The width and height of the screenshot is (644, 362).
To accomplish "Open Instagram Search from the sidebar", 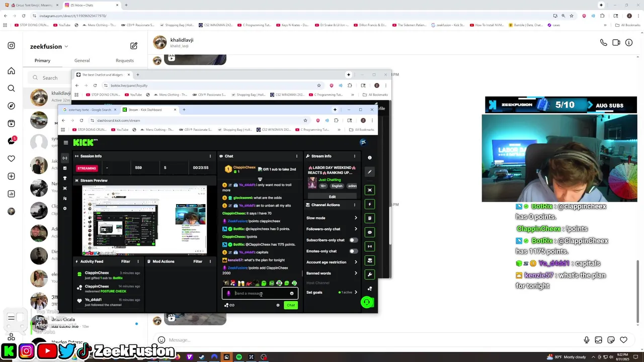I will point(11,88).
